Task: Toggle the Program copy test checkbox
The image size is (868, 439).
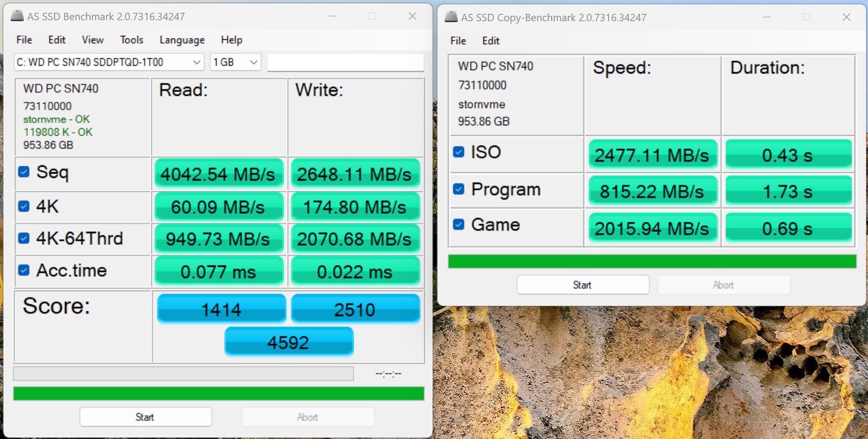Action: coord(459,189)
